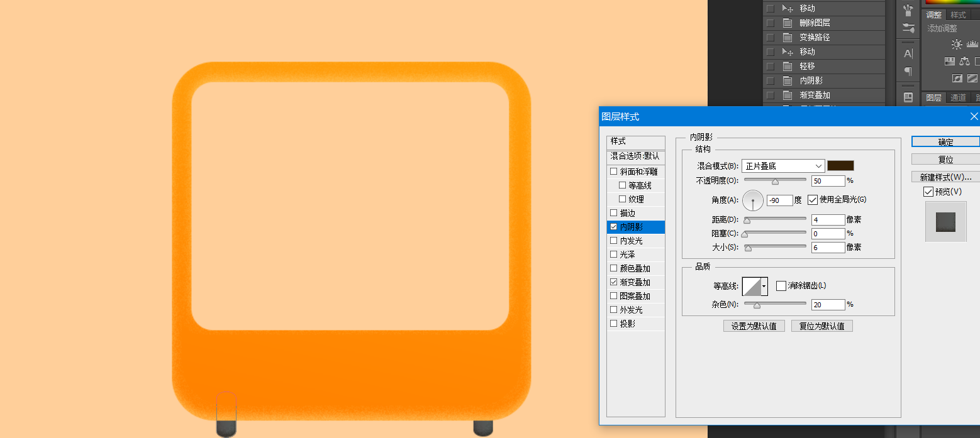The image size is (980, 438).
Task: Set history brush source for 内阴影 state
Action: pos(770,80)
